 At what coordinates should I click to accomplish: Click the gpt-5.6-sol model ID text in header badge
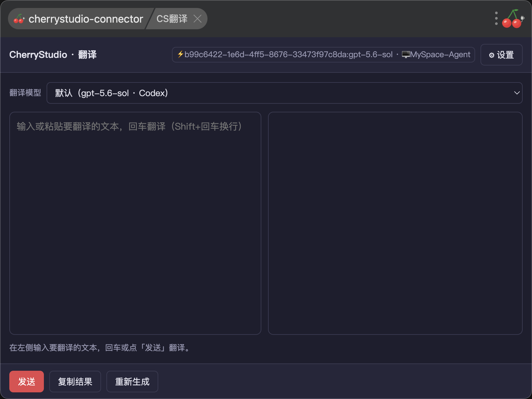[x=371, y=55]
